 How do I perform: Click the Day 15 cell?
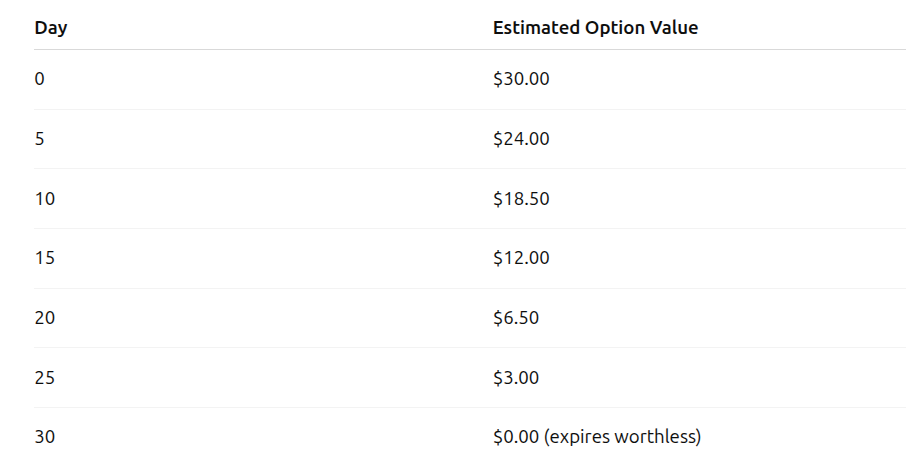pyautogui.click(x=45, y=258)
